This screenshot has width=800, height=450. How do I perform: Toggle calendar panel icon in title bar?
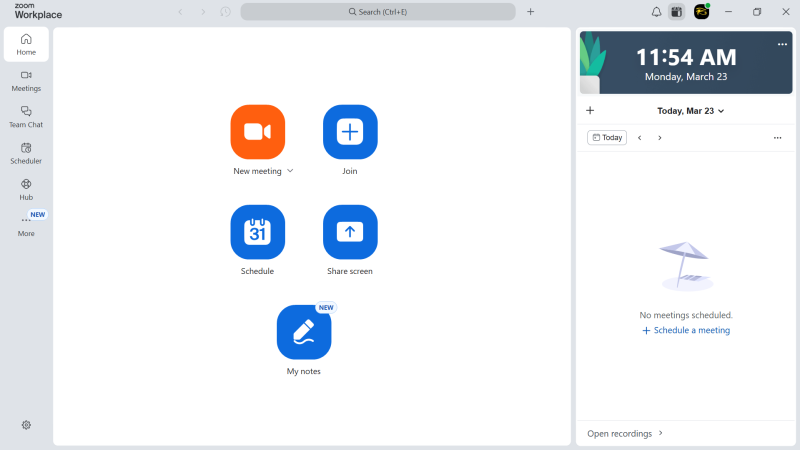(x=677, y=12)
